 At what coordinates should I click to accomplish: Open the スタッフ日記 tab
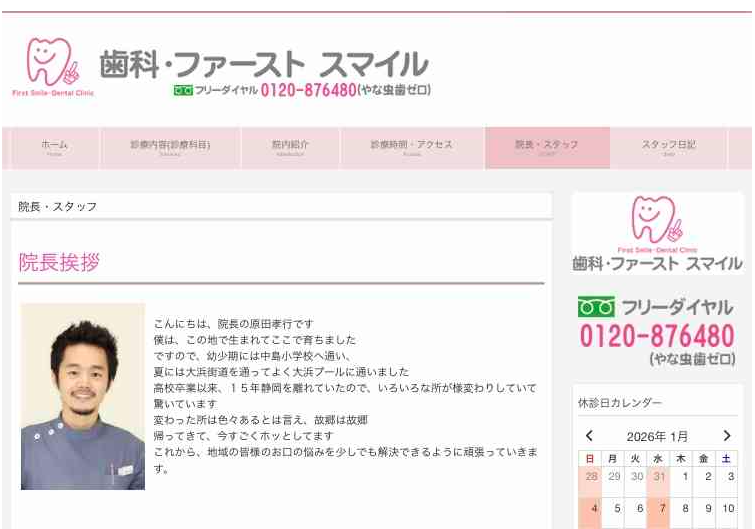pyautogui.click(x=668, y=147)
